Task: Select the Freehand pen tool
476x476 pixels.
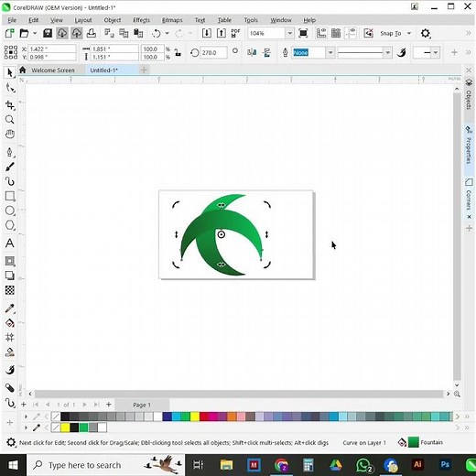Action: coord(10,152)
